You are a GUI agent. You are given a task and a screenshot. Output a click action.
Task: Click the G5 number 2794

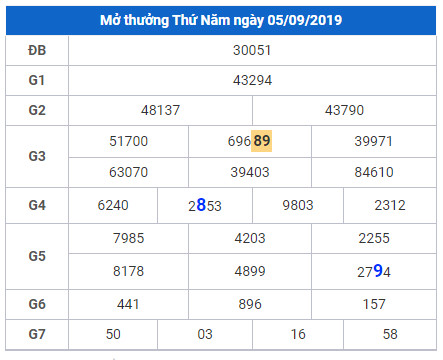pos(374,271)
